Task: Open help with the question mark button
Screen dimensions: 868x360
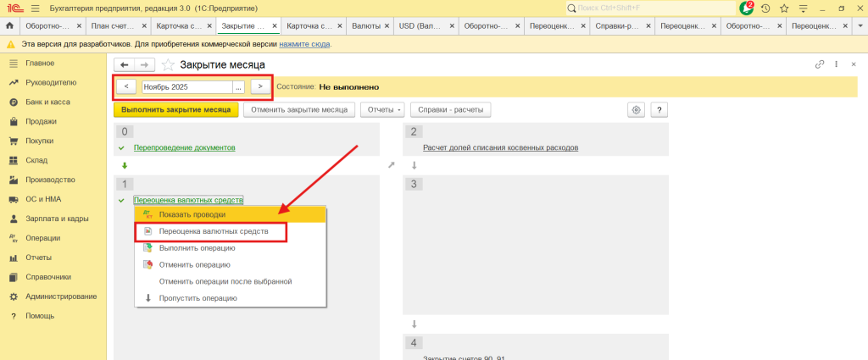Action: (x=659, y=110)
